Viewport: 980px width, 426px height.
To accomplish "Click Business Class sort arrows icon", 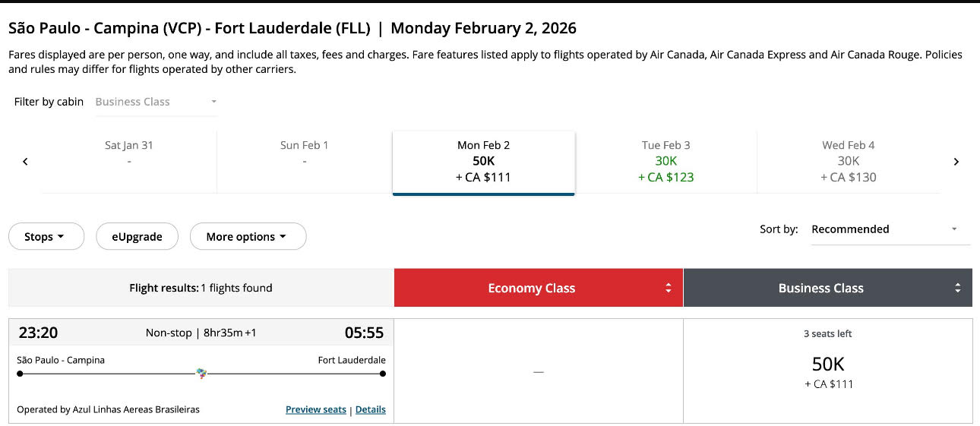I will coord(958,288).
